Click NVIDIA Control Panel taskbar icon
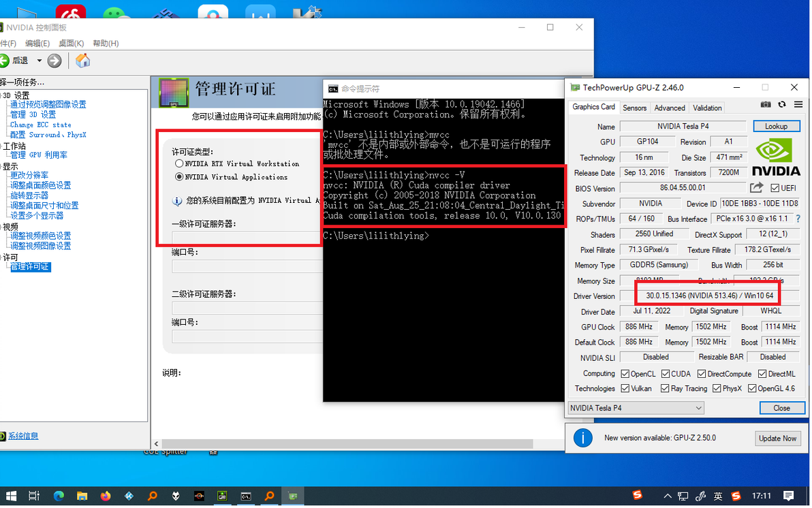This screenshot has width=812, height=508. pos(222,496)
